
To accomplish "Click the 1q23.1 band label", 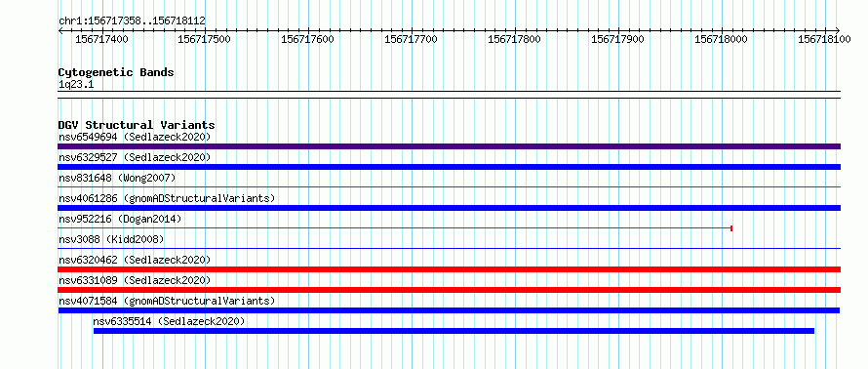I will coord(76,85).
